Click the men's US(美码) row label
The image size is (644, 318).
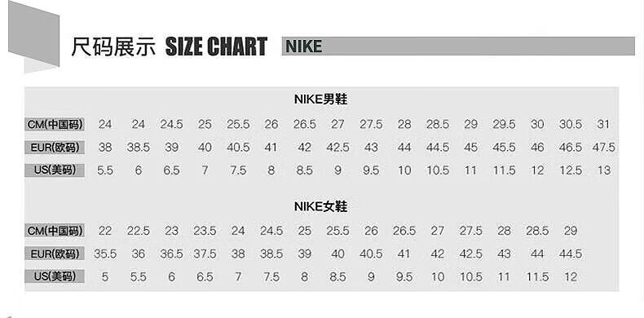click(x=55, y=170)
